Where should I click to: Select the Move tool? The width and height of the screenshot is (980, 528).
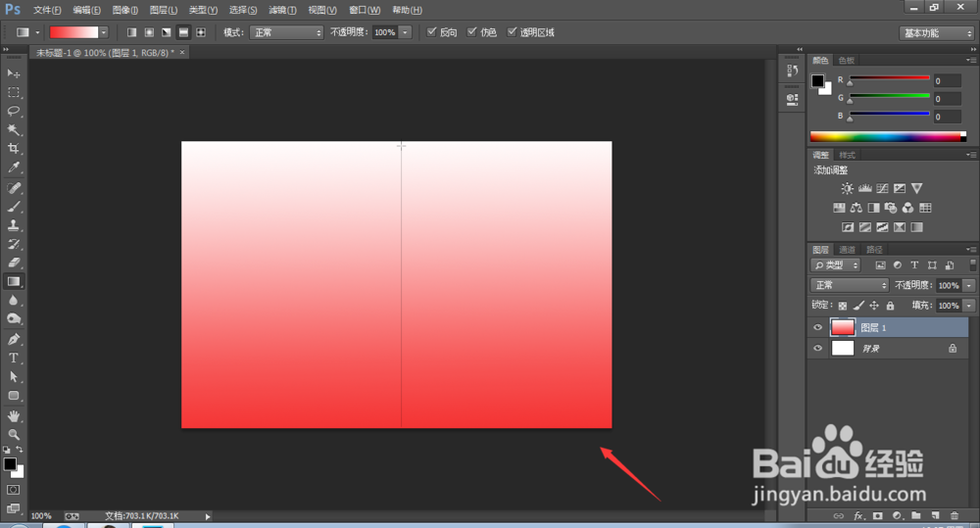13,73
